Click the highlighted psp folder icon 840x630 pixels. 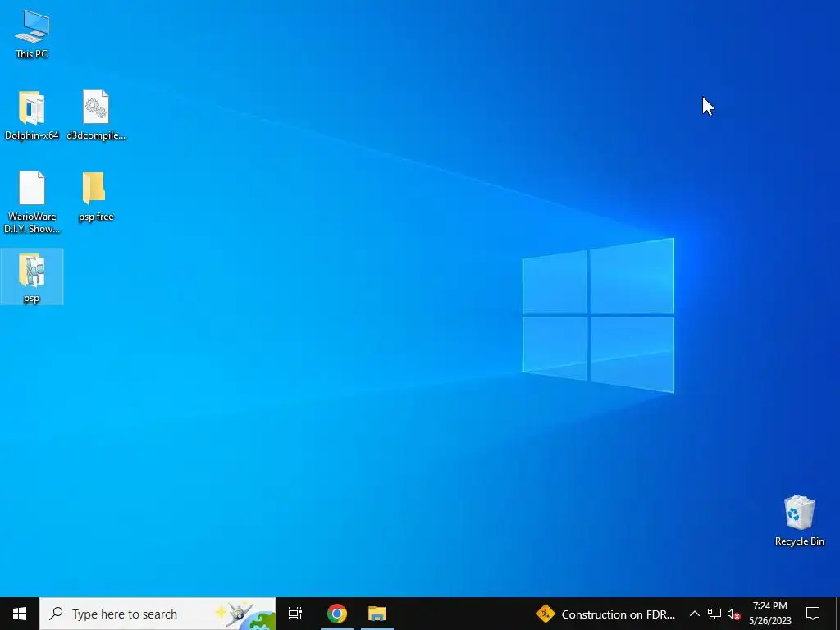32,277
